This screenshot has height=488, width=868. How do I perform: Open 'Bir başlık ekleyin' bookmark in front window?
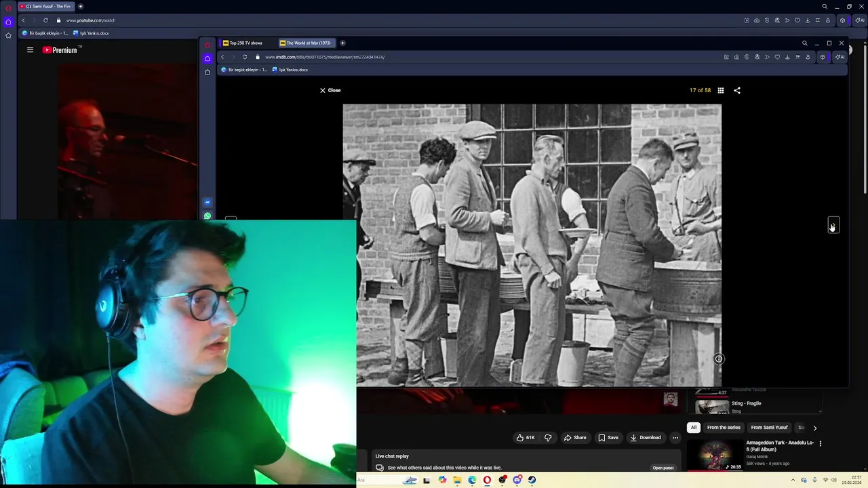[245, 70]
